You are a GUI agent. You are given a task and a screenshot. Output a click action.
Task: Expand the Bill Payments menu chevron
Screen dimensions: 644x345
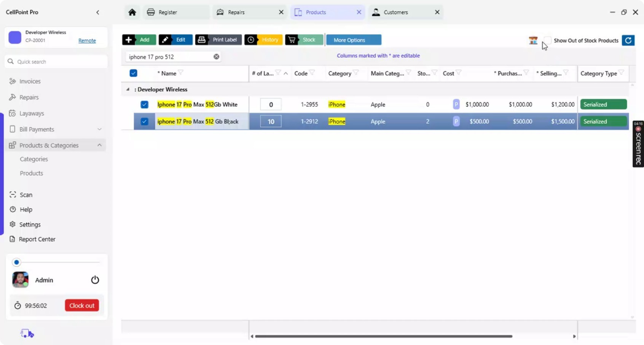[100, 129]
